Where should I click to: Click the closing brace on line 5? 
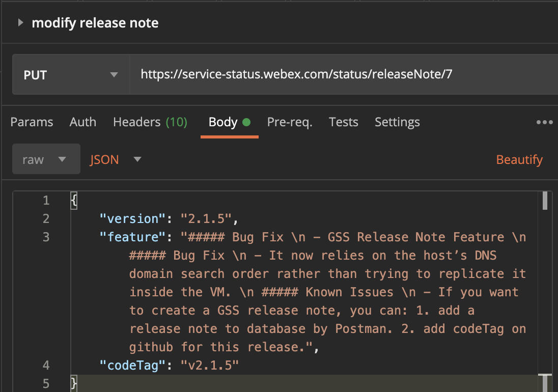(x=74, y=383)
